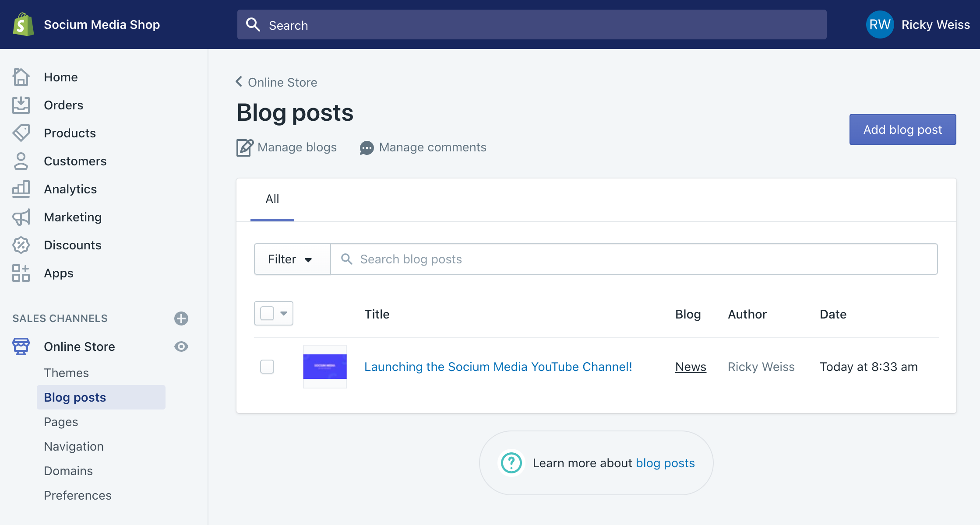The height and width of the screenshot is (525, 980).
Task: Click Today at 8:33 am date cell
Action: point(869,367)
